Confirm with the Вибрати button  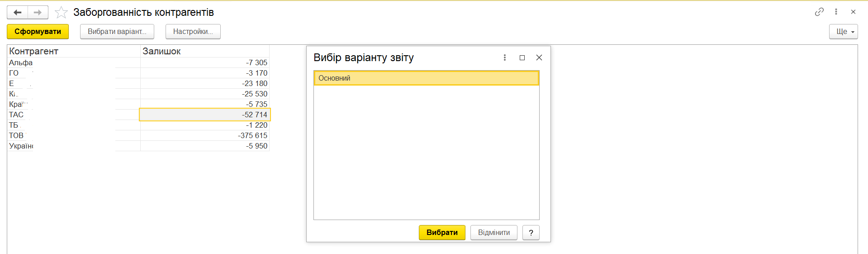point(441,233)
